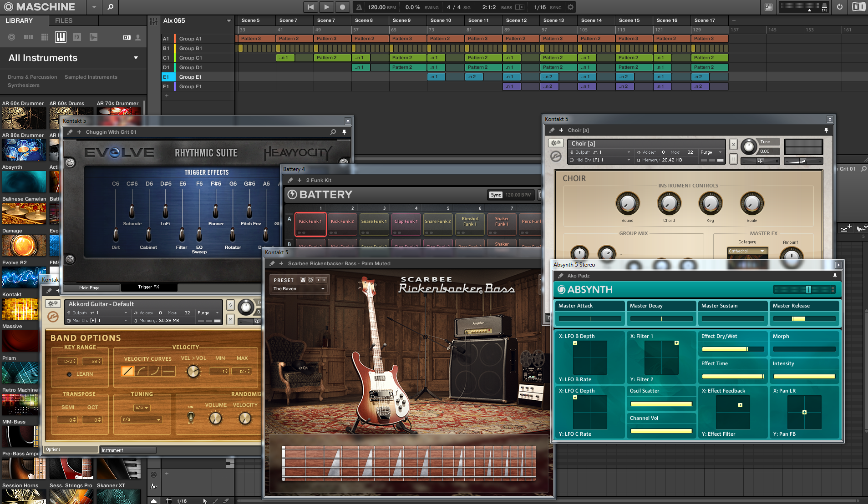
Task: Solo the Choir instrument with S button
Action: pos(733,144)
